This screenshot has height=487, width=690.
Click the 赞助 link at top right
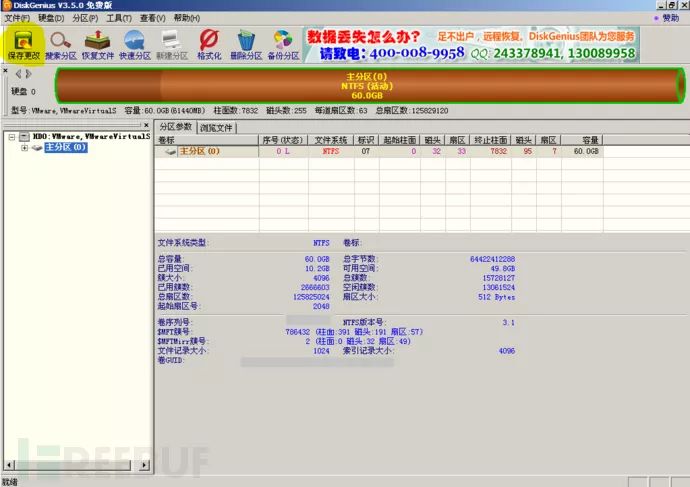670,18
